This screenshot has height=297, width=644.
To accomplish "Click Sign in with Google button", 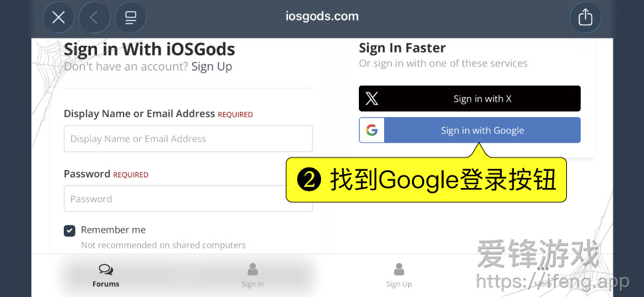I will tap(469, 130).
